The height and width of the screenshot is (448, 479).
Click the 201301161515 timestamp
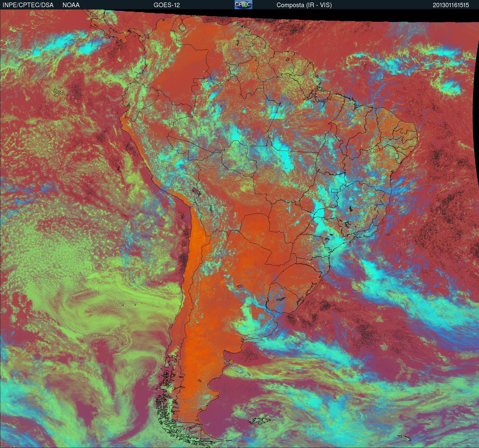451,5
